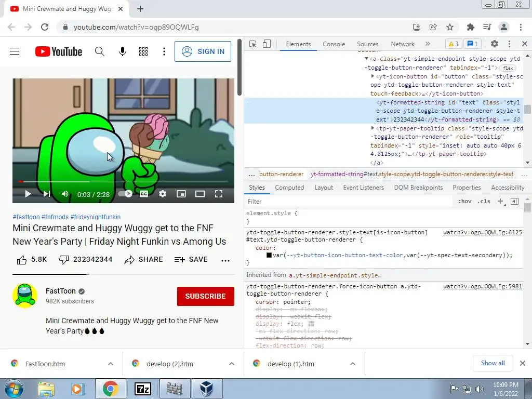Image resolution: width=532 pixels, height=399 pixels.
Task: Show more DevTools tabs chevron
Action: pos(428,44)
